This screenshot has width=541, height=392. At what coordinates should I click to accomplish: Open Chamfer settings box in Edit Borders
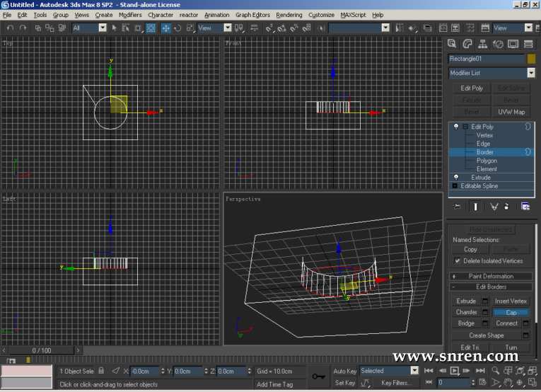[485, 312]
